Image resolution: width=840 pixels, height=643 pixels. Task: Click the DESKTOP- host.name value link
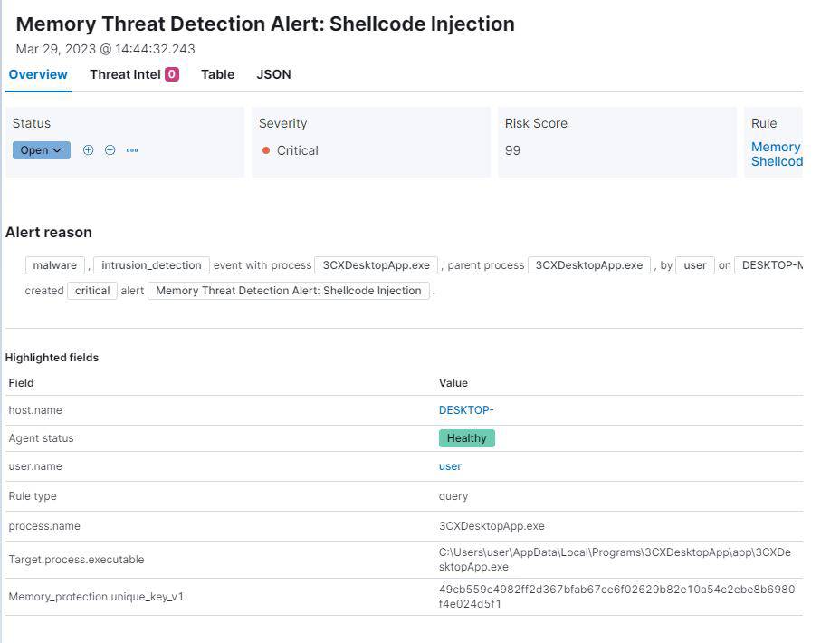466,410
